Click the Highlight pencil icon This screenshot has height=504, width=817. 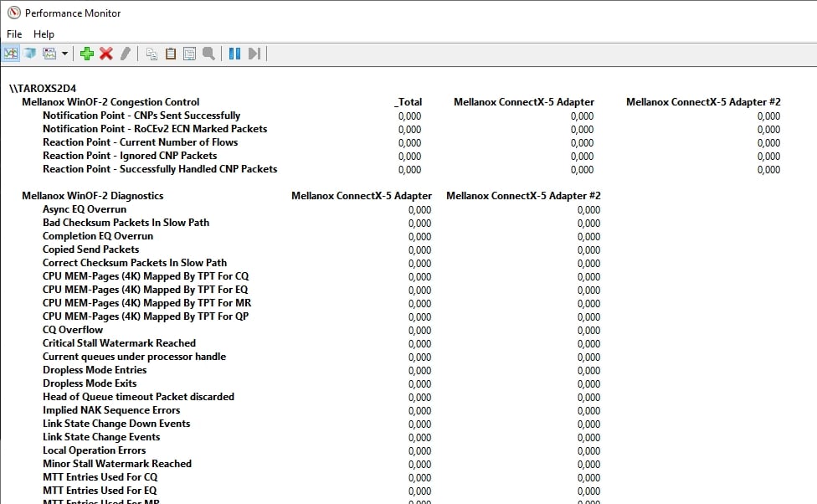tap(126, 54)
